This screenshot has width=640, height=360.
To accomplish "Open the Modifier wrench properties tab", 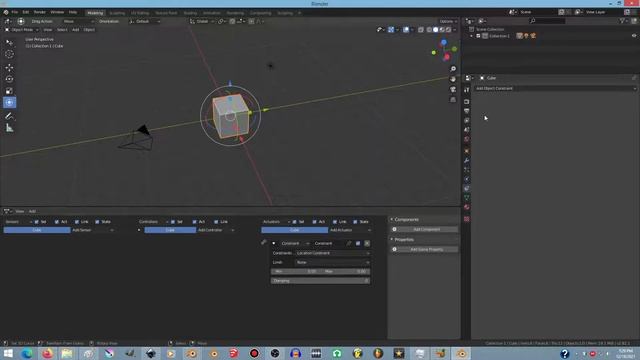I will point(467,160).
